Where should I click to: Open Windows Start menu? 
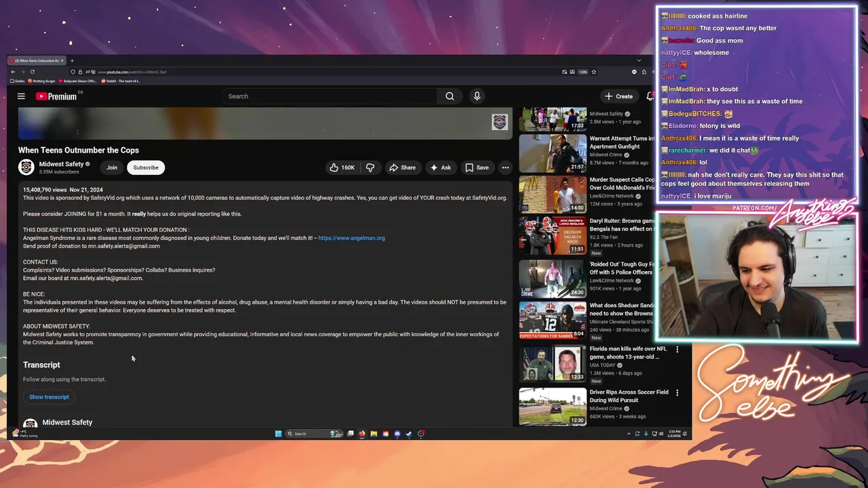click(x=278, y=434)
